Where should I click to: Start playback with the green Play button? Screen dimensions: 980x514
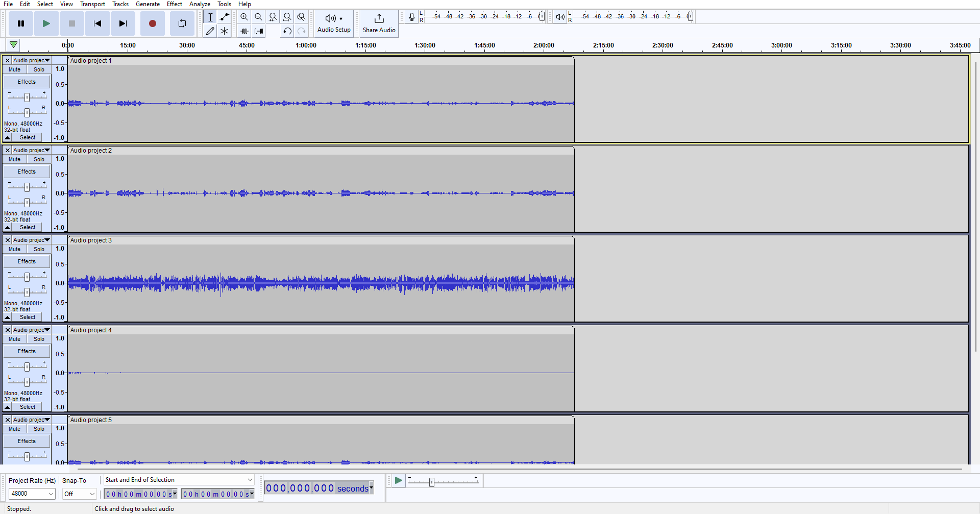(x=46, y=23)
